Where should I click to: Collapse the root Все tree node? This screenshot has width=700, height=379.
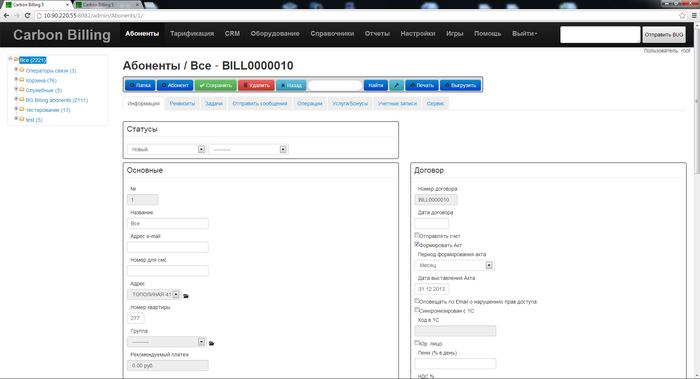(x=10, y=58)
